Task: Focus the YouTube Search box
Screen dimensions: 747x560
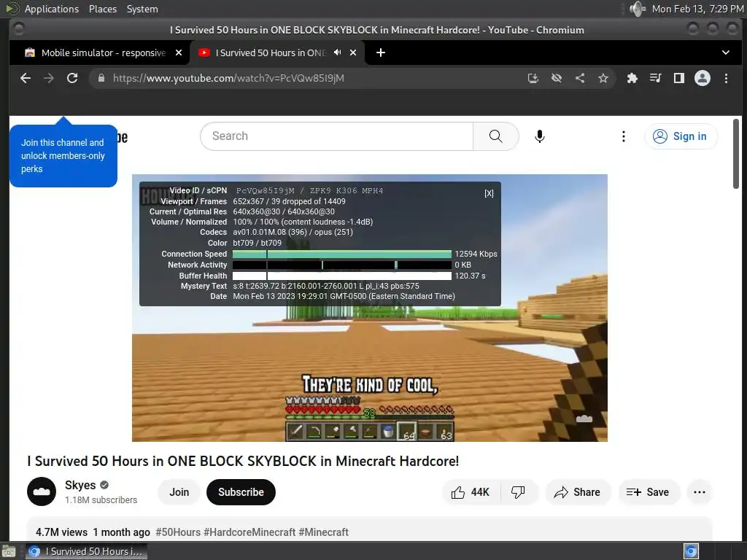Action: click(x=336, y=136)
